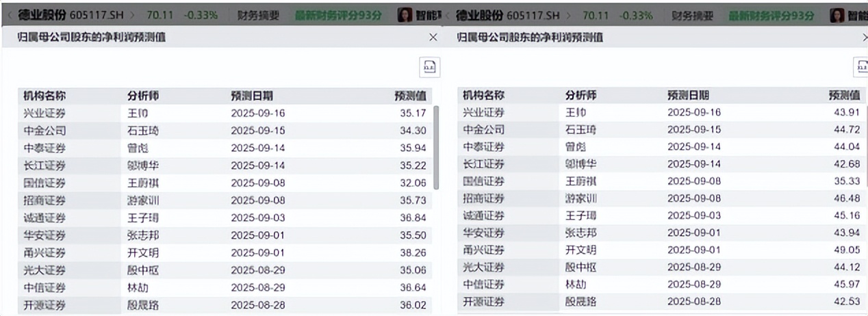Select forecast value 35.33
Viewport: 868px width, 316px height.
(x=847, y=181)
